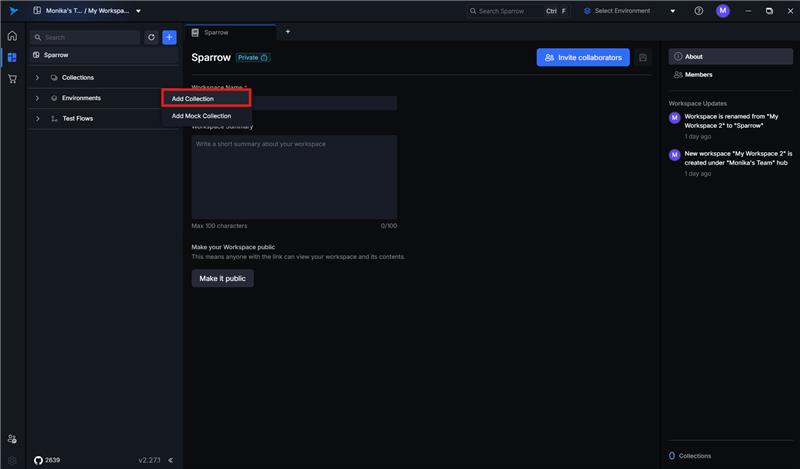Screen dimensions: 800x469
Task: Focus the sidebar Search field
Action: (85, 37)
